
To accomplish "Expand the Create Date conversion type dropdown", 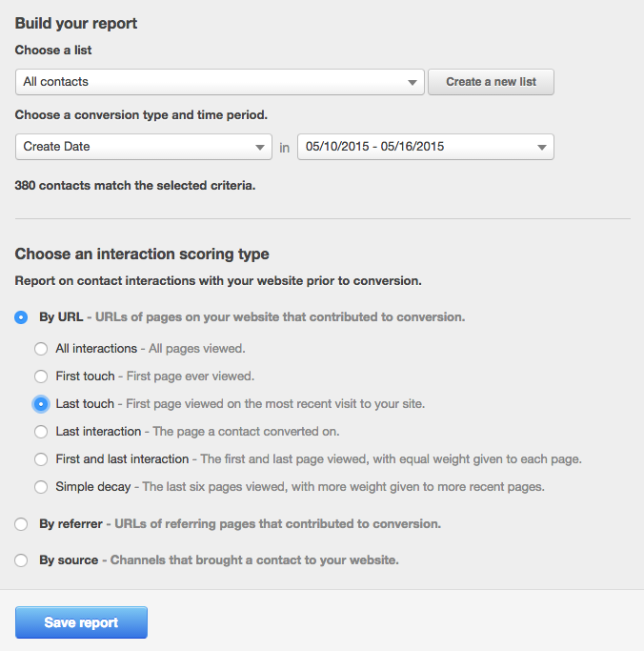I will [x=144, y=147].
